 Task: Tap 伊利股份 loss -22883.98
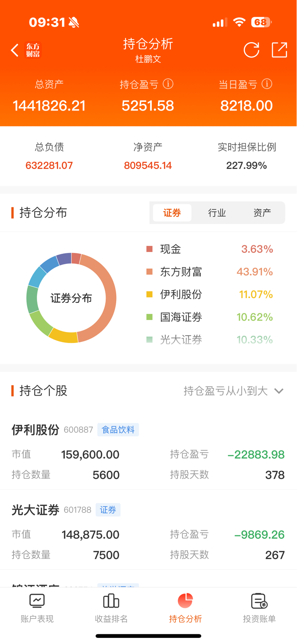click(x=256, y=454)
